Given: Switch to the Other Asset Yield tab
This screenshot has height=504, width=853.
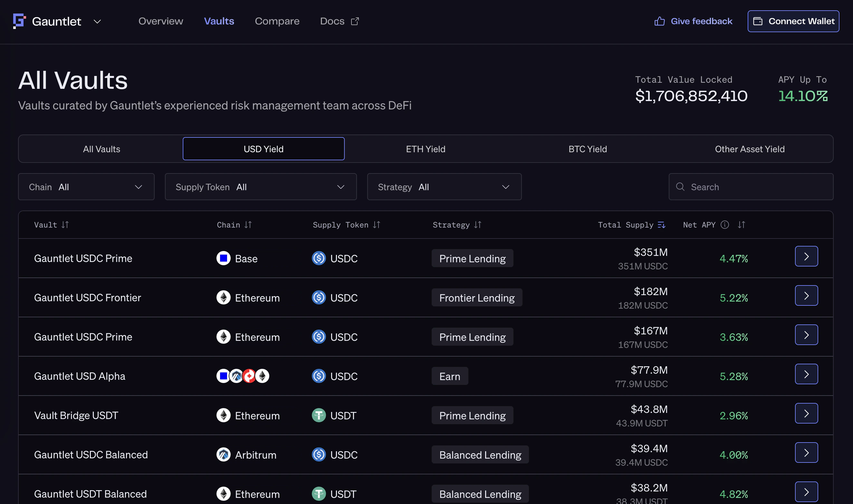Looking at the screenshot, I should [x=750, y=149].
